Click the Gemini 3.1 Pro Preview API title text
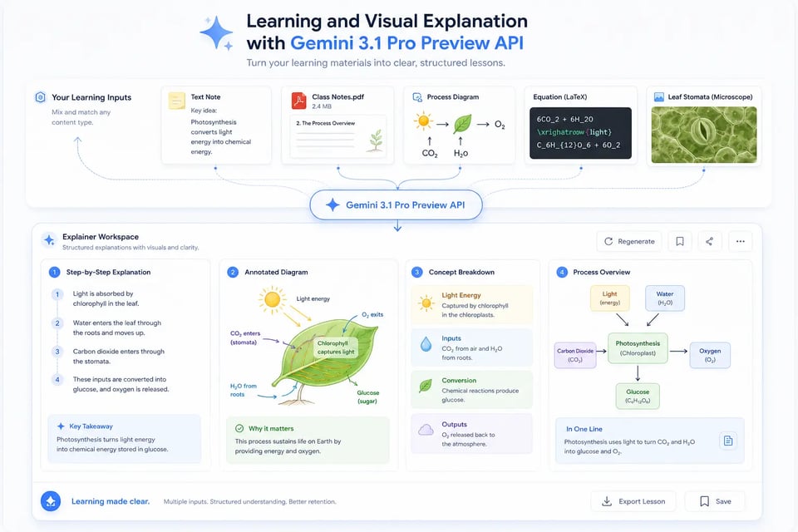This screenshot has height=532, width=798. pyautogui.click(x=406, y=43)
